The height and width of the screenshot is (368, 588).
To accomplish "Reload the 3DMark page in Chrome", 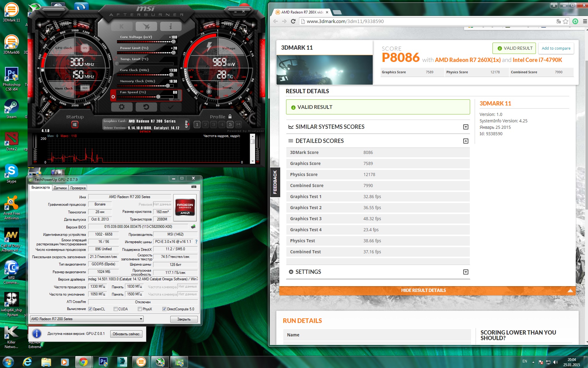I will [293, 21].
